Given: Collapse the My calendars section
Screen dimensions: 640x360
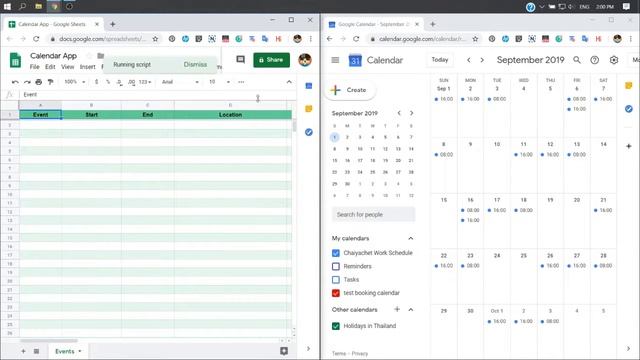Looking at the screenshot, I should [x=411, y=238].
